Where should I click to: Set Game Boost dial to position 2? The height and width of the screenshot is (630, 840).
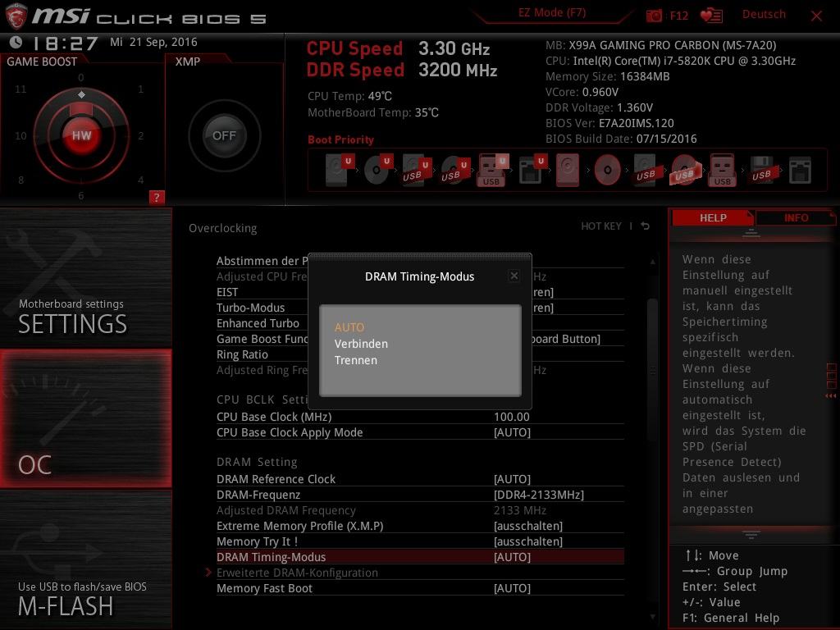[x=141, y=135]
